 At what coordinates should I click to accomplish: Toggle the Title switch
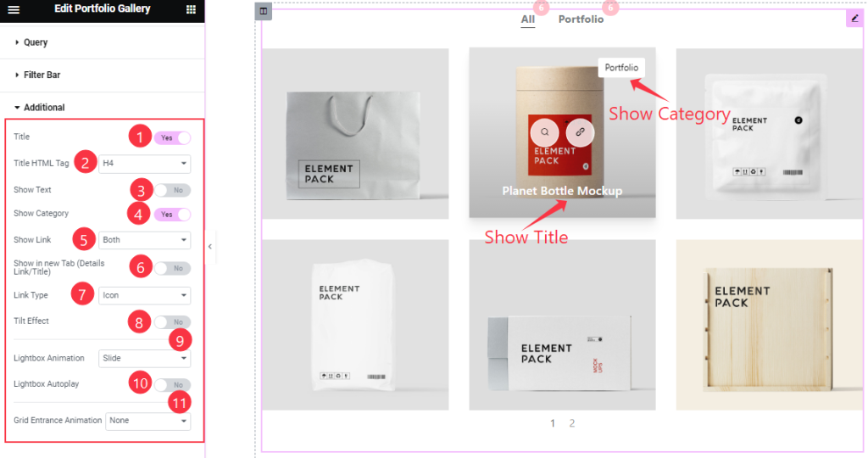(172, 138)
